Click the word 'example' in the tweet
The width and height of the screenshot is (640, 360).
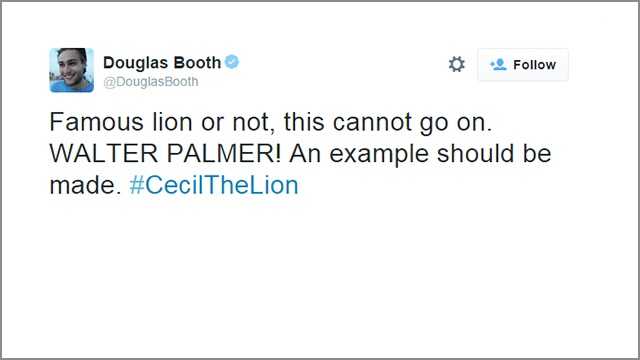379,155
